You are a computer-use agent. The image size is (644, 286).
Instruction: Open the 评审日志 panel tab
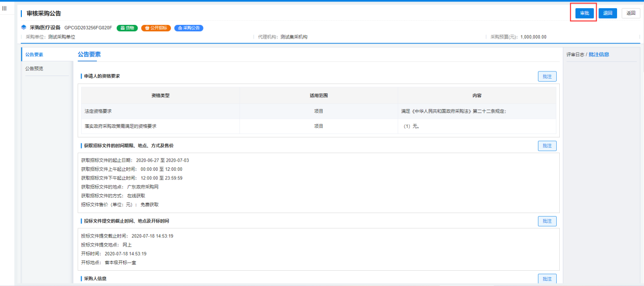click(575, 54)
